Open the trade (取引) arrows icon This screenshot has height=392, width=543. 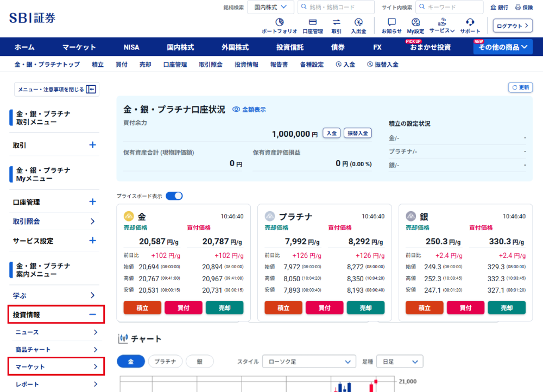click(336, 23)
